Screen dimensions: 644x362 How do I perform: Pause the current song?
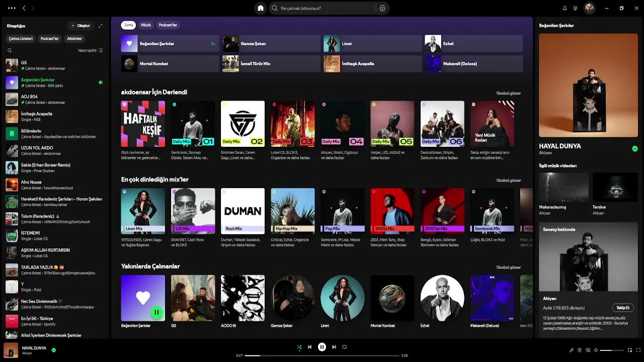point(322,347)
